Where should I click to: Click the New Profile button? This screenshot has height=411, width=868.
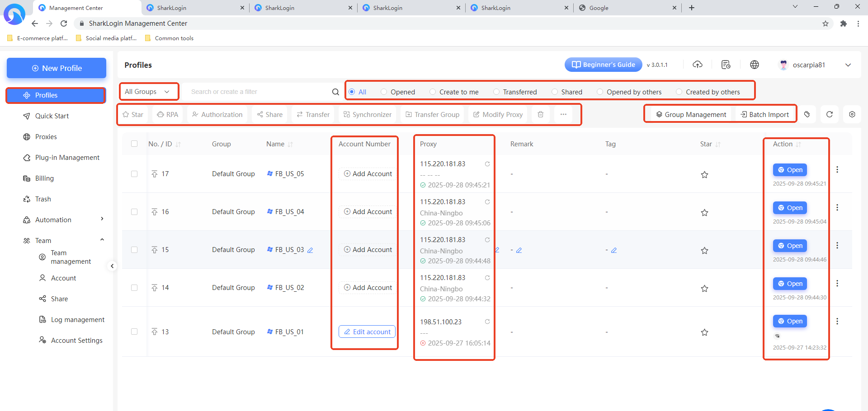pyautogui.click(x=57, y=68)
